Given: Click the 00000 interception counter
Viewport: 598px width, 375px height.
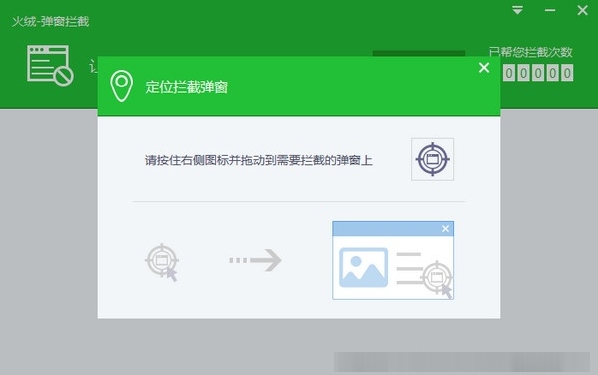Looking at the screenshot, I should [x=538, y=73].
